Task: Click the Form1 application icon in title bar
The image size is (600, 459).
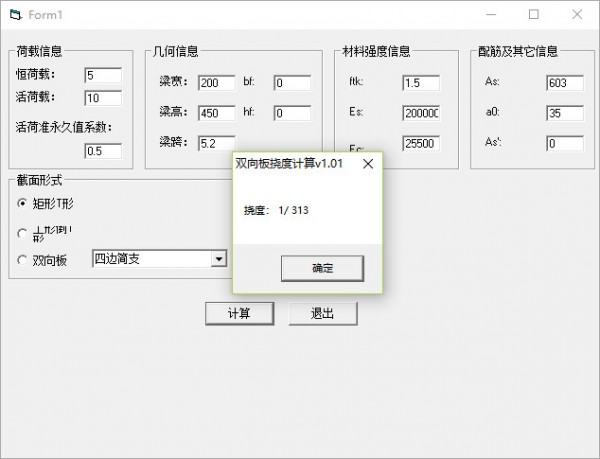Action: point(14,15)
